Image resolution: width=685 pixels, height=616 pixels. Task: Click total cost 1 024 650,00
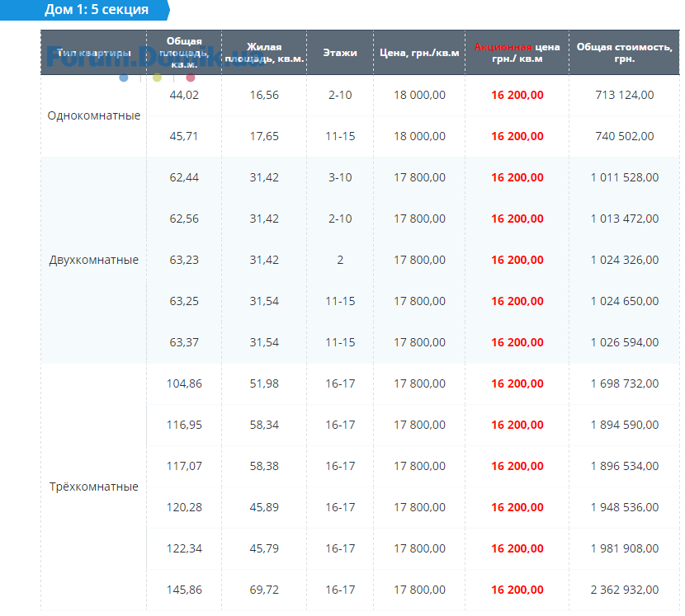(x=624, y=301)
